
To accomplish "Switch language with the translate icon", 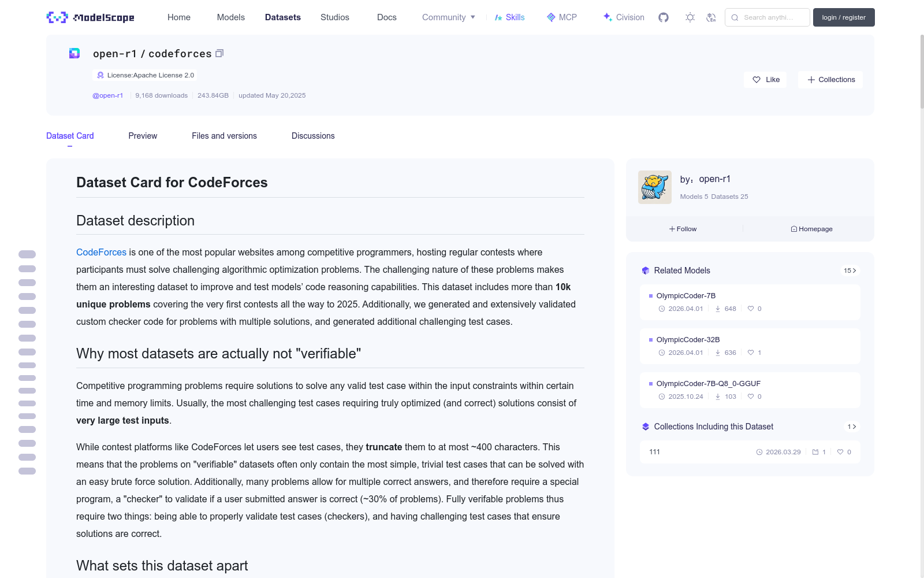I will (x=711, y=17).
